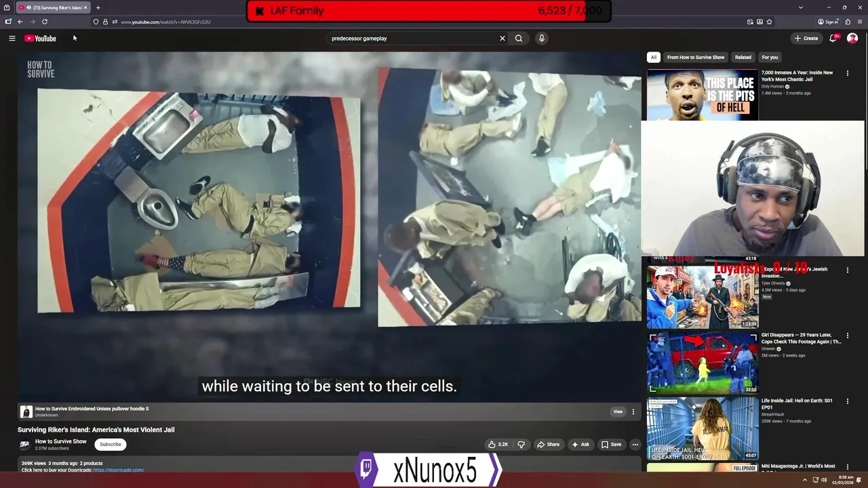Image resolution: width=868 pixels, height=488 pixels.
Task: Open Jewish Invasion video thumbnail
Action: click(703, 297)
